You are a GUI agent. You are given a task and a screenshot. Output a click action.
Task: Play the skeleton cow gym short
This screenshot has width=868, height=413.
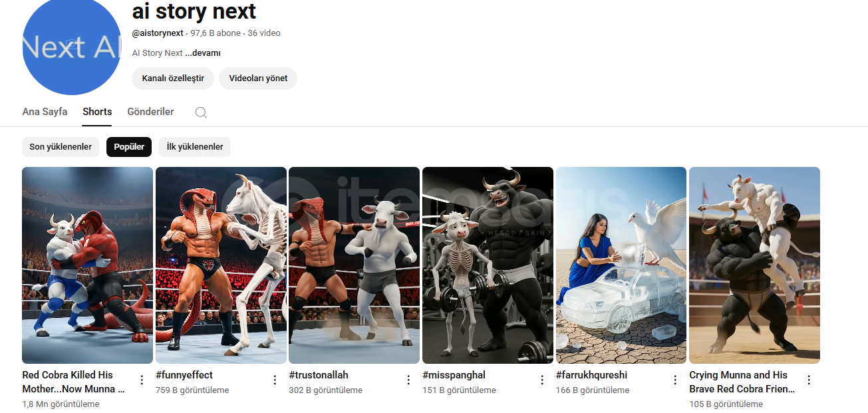(488, 265)
